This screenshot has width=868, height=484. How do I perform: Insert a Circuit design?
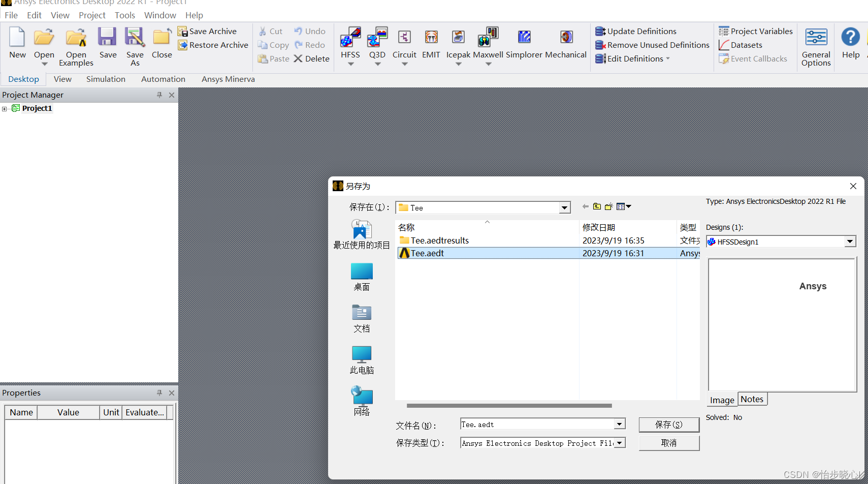pos(404,37)
